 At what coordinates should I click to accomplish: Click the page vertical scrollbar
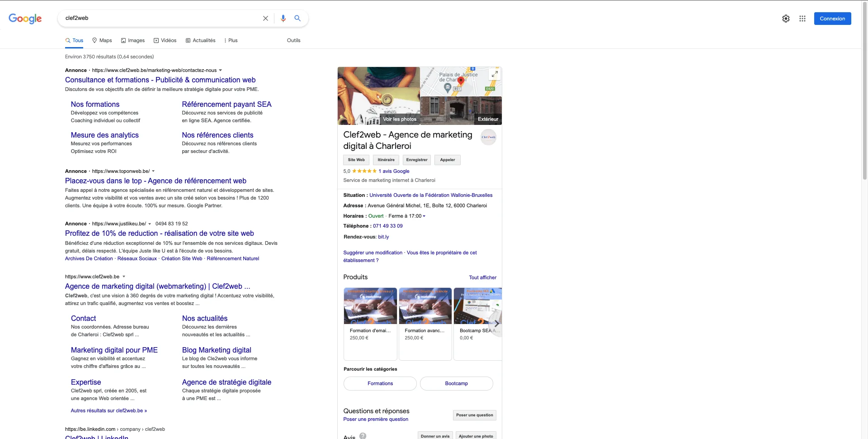tap(865, 91)
